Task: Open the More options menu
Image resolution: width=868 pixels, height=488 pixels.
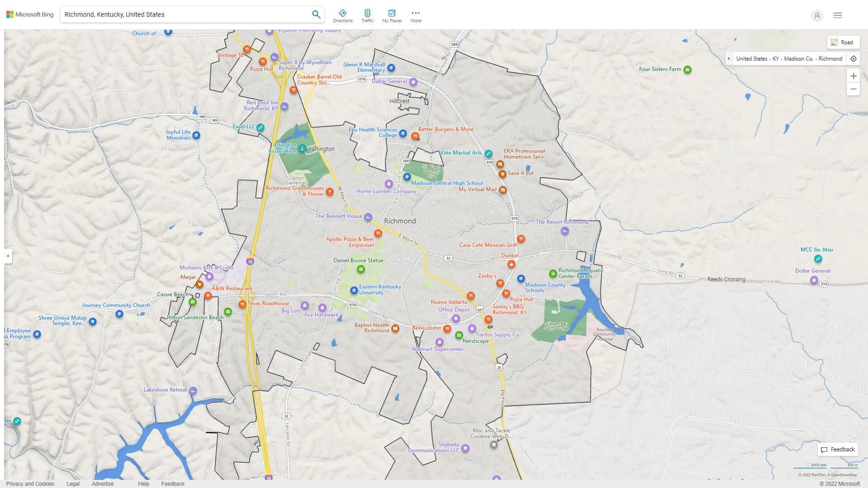Action: [415, 16]
